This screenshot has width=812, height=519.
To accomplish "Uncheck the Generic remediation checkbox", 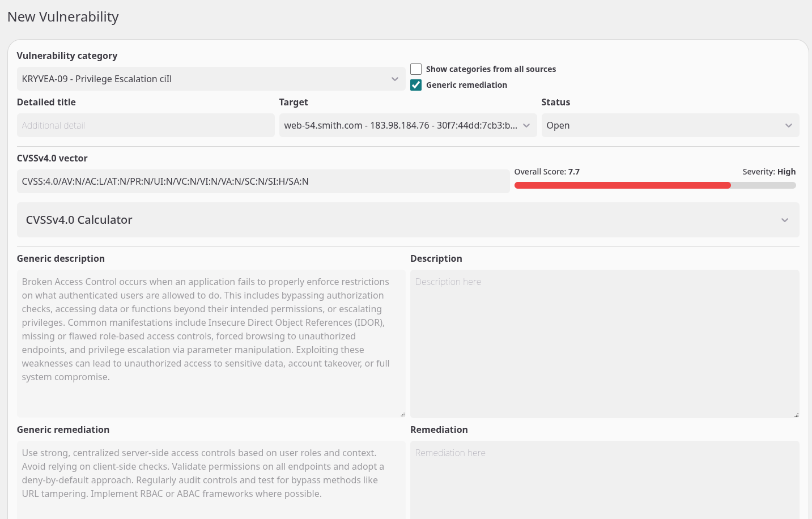I will [x=416, y=85].
